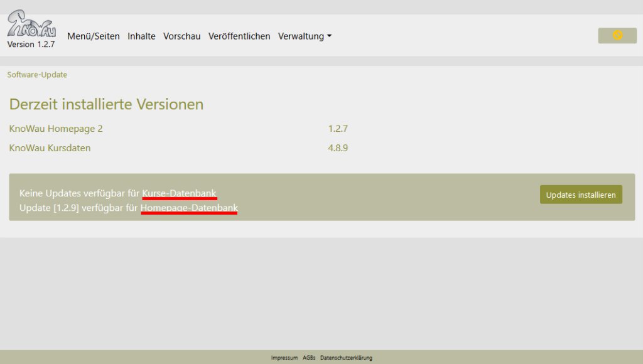Open the Vorschau menu item

[181, 36]
